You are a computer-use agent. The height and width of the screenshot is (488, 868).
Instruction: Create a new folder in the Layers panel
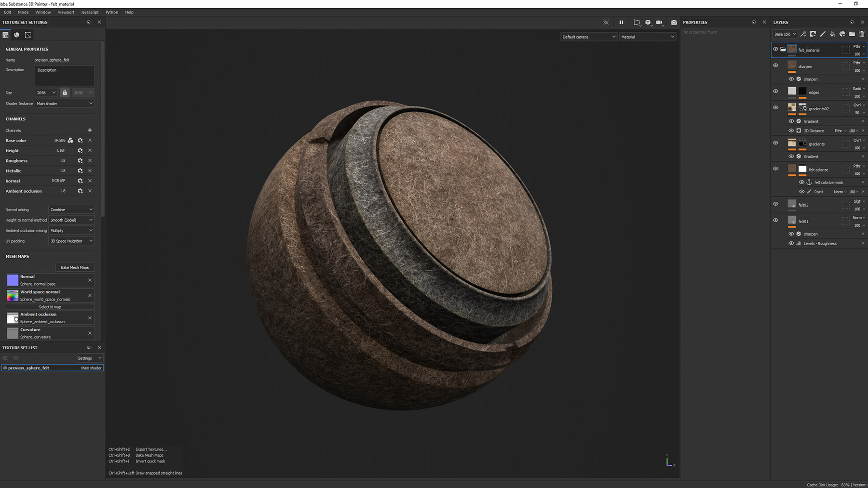point(852,34)
